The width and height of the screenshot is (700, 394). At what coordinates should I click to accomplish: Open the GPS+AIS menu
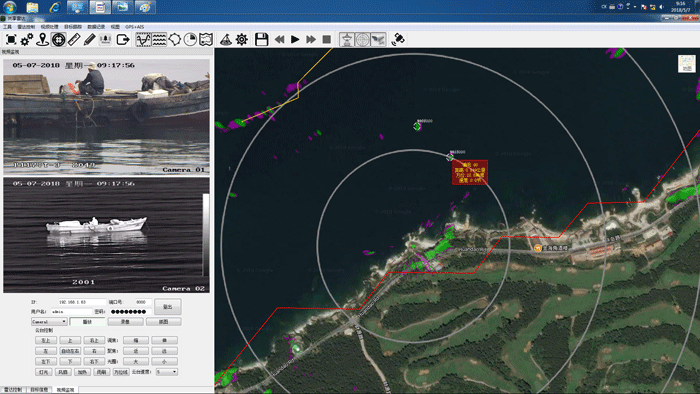134,27
